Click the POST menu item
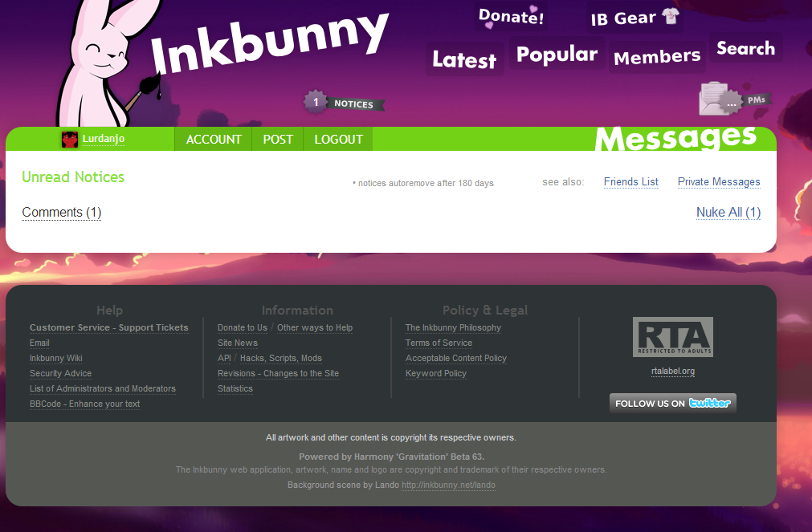 (x=278, y=139)
